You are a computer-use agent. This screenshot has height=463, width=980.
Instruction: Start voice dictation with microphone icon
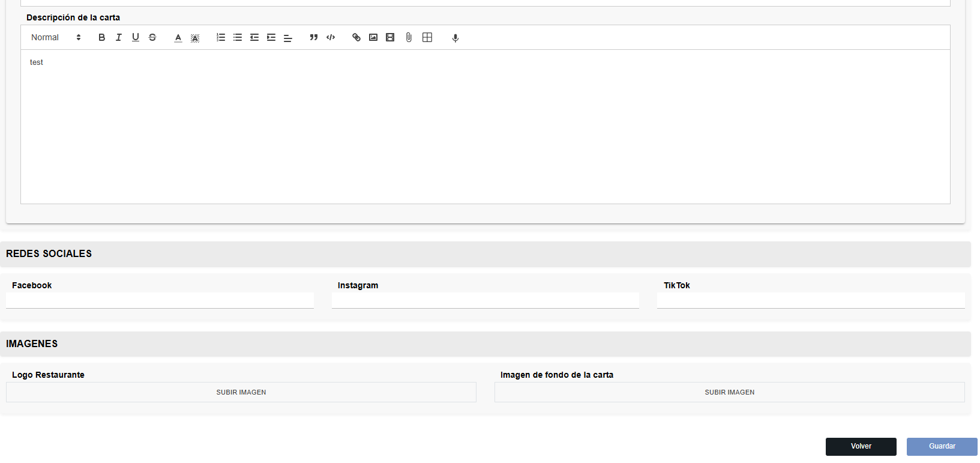pyautogui.click(x=455, y=38)
